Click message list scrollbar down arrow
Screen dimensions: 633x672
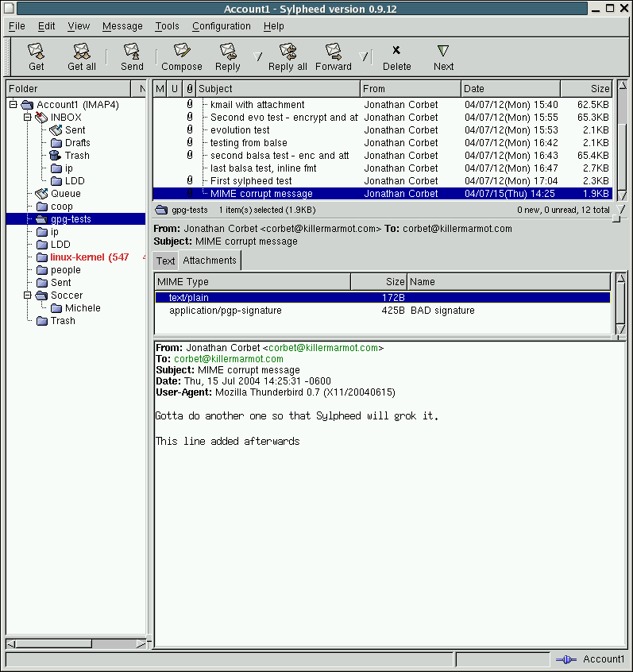(622, 196)
